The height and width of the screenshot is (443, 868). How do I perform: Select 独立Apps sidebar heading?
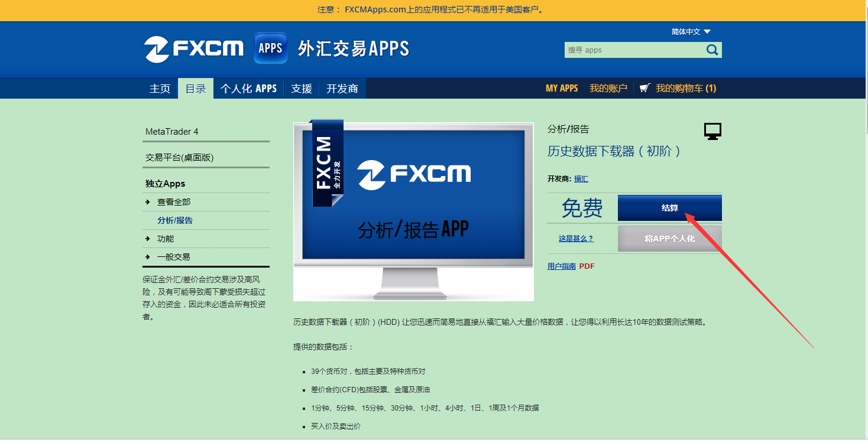166,184
